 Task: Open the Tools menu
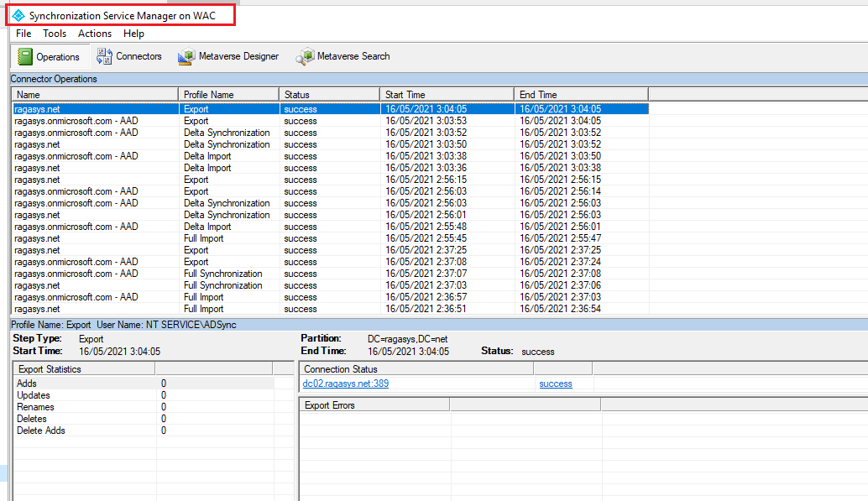point(55,34)
